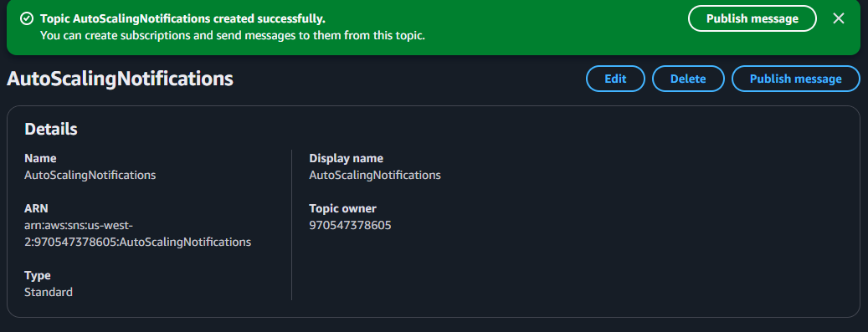The image size is (868, 332).
Task: Click the Delete topic button
Action: [x=688, y=79]
